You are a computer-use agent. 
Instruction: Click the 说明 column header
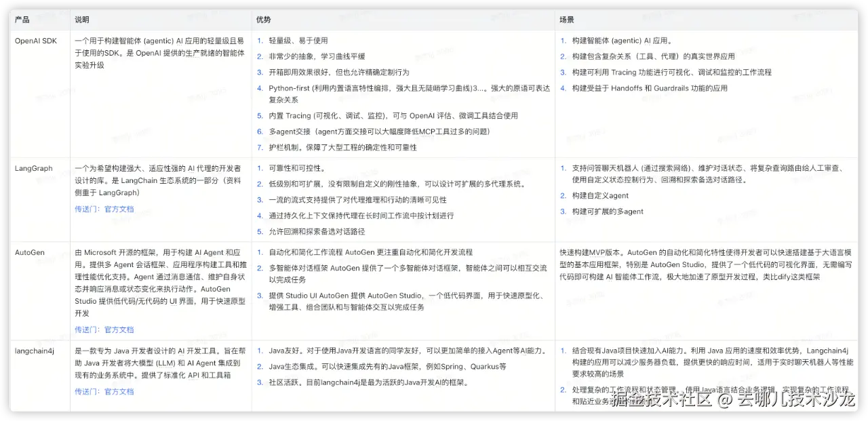point(82,20)
